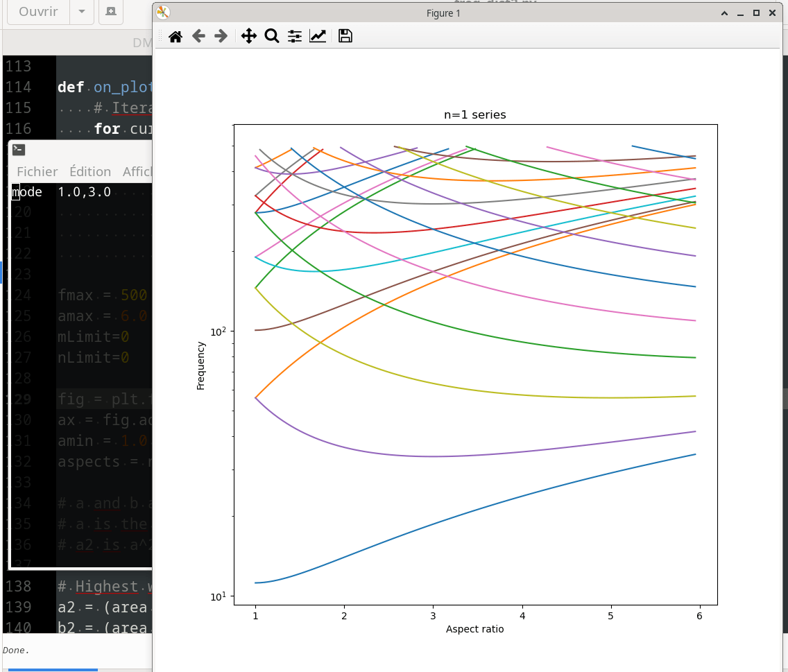Screen dimensions: 788x672
Task: Go forward to next plot view
Action: tap(221, 36)
